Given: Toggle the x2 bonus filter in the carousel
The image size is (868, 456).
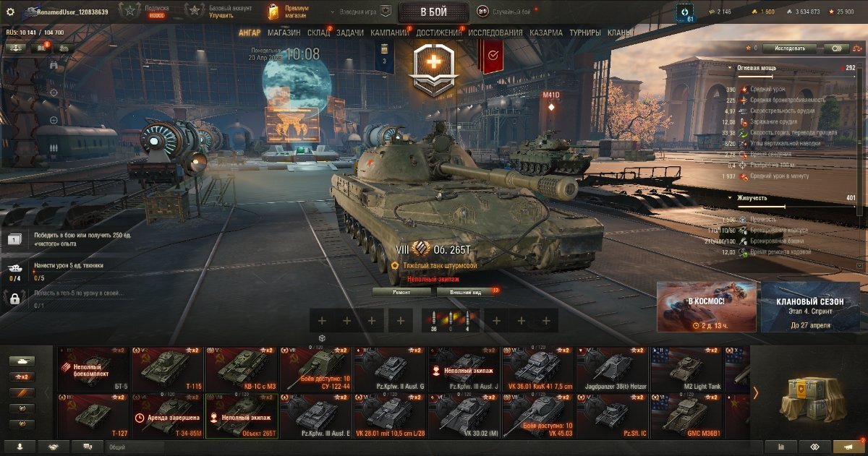Looking at the screenshot, I should (x=22, y=377).
